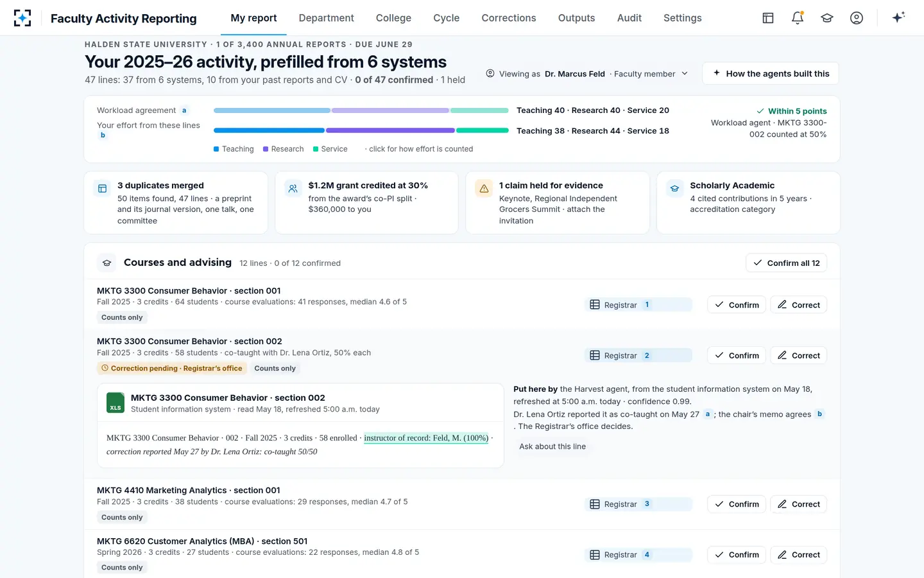This screenshot has height=578, width=924.
Task: Confirm all 12 course lines
Action: click(x=786, y=263)
